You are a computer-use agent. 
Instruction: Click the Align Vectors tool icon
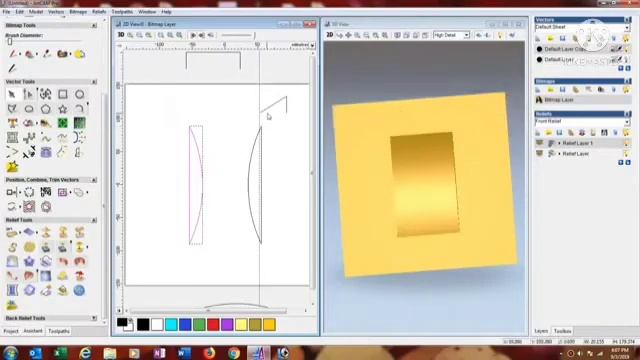12,192
